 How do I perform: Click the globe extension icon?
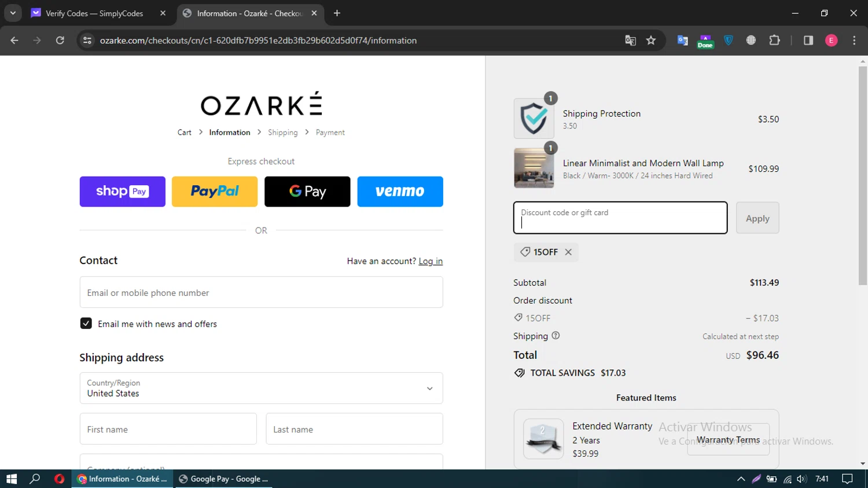click(x=751, y=41)
